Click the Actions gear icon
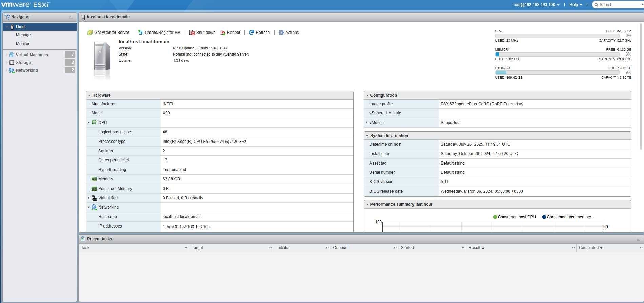The height and width of the screenshot is (303, 644). (x=281, y=33)
